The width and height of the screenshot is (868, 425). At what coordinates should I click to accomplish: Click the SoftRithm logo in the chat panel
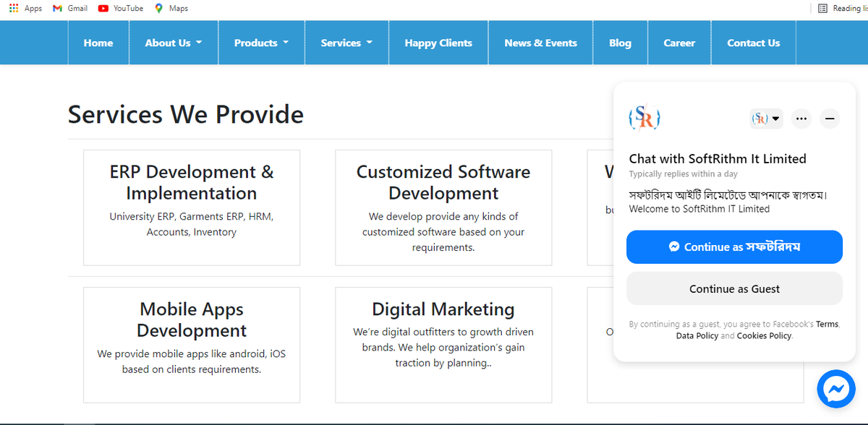pyautogui.click(x=644, y=117)
